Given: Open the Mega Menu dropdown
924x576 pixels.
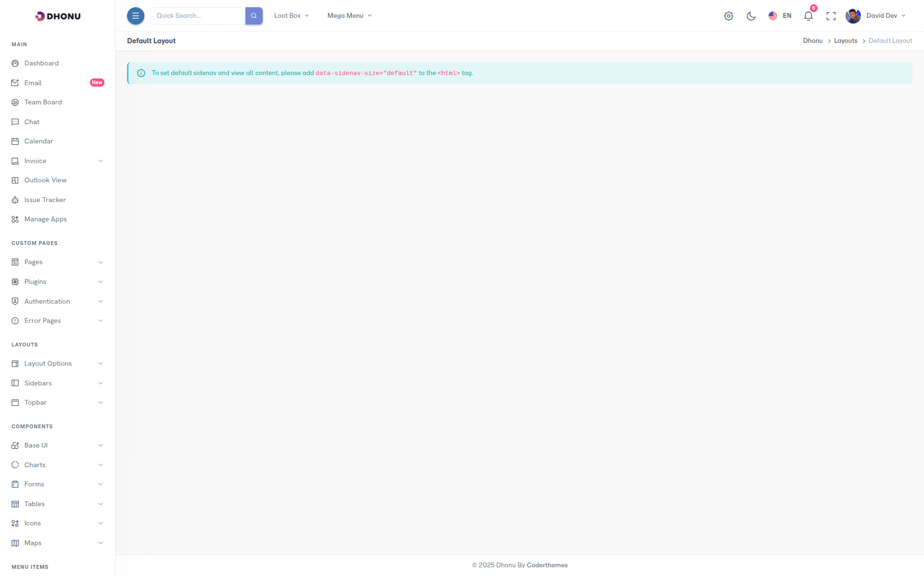Looking at the screenshot, I should coord(349,16).
